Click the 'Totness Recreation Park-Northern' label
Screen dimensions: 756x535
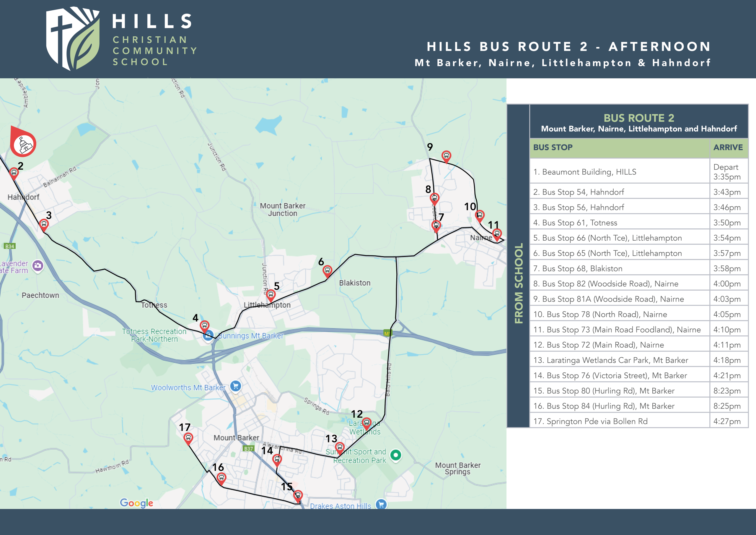point(154,335)
